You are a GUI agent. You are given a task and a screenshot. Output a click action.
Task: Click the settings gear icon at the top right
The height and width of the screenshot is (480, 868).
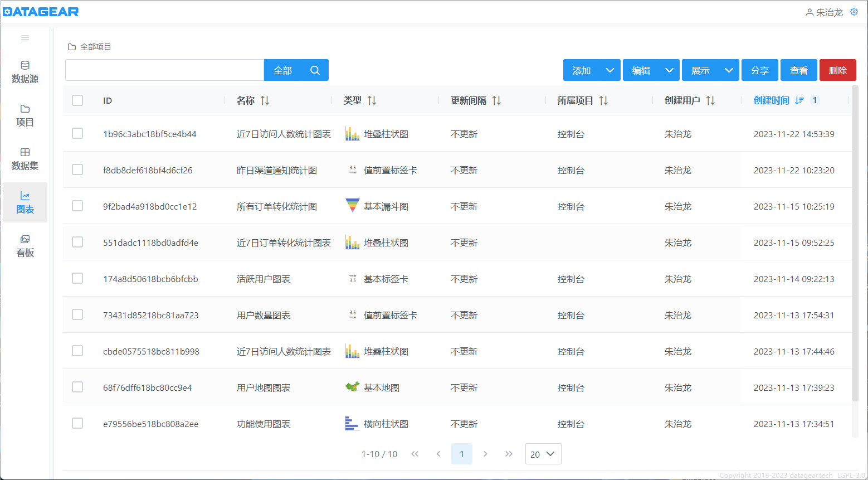(854, 12)
